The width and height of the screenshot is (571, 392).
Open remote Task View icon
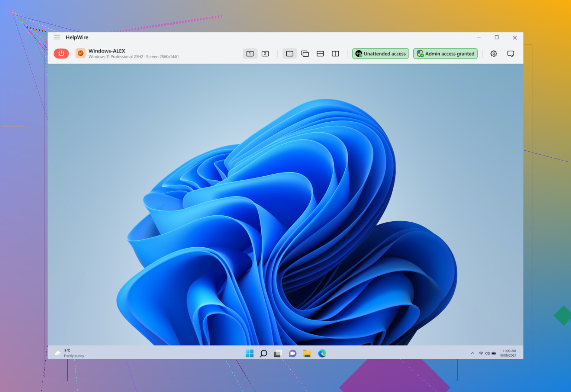(x=278, y=353)
